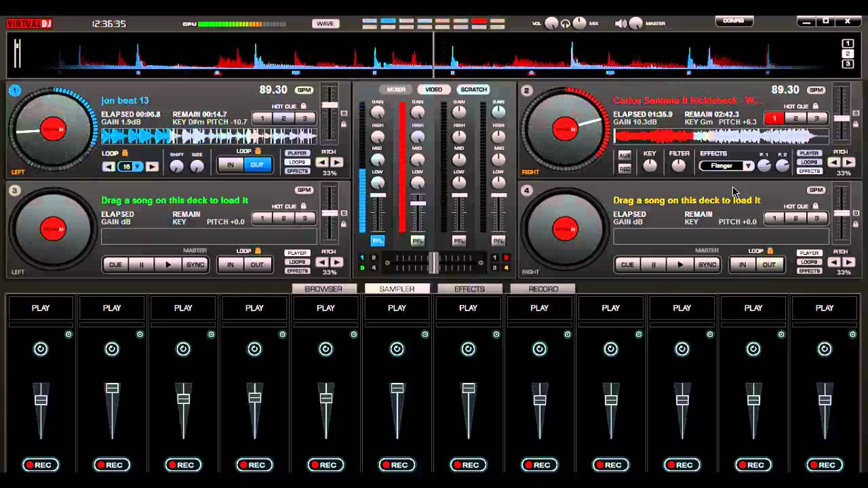
Task: Toggle the deck 1 loop lock icon beside the size selector
Action: coord(124,153)
